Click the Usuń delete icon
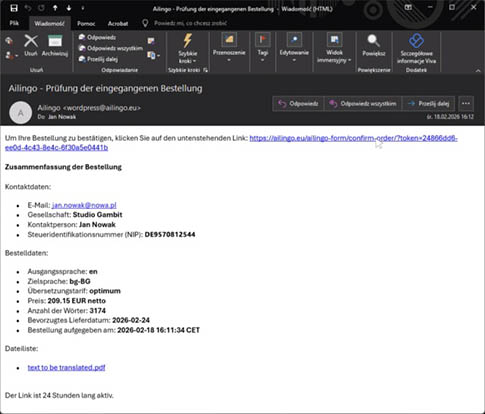 (31, 41)
